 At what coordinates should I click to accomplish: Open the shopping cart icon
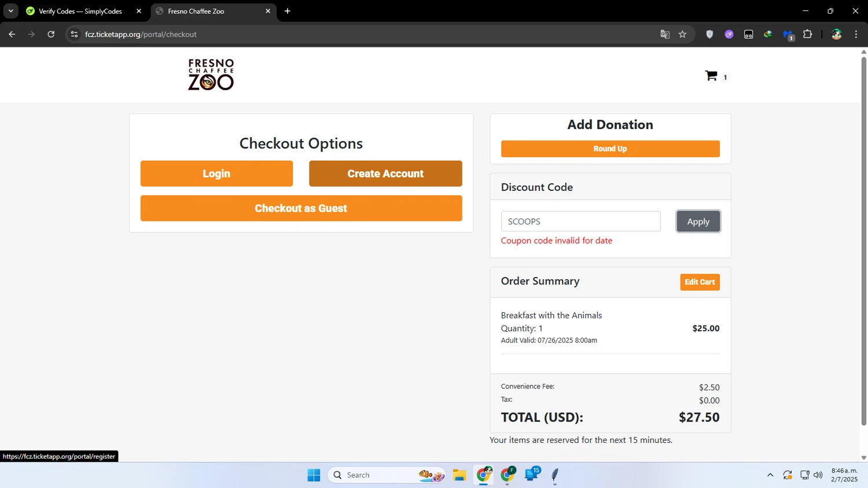click(x=711, y=76)
